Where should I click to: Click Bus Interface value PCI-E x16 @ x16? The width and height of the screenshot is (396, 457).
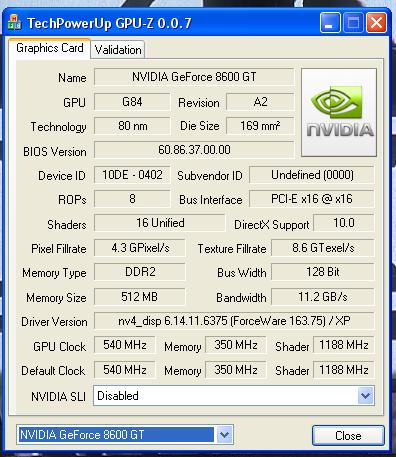[312, 199]
